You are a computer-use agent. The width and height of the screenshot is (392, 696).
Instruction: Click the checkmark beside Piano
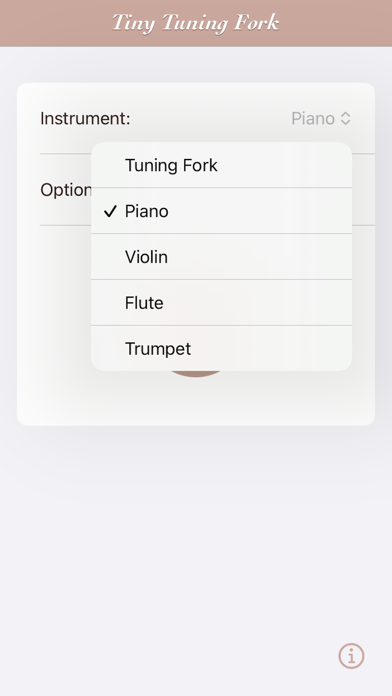tap(110, 211)
